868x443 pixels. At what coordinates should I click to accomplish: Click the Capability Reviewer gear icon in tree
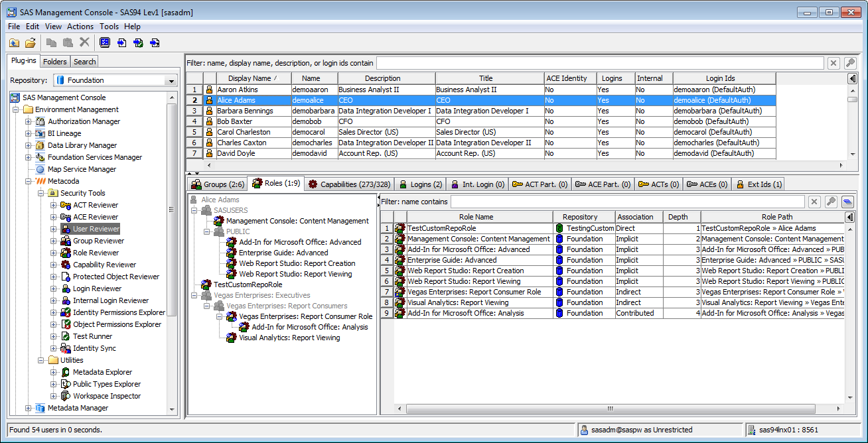pyautogui.click(x=66, y=265)
